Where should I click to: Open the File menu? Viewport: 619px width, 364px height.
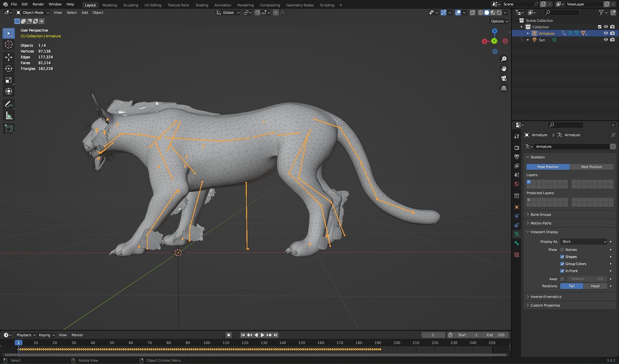pyautogui.click(x=14, y=4)
